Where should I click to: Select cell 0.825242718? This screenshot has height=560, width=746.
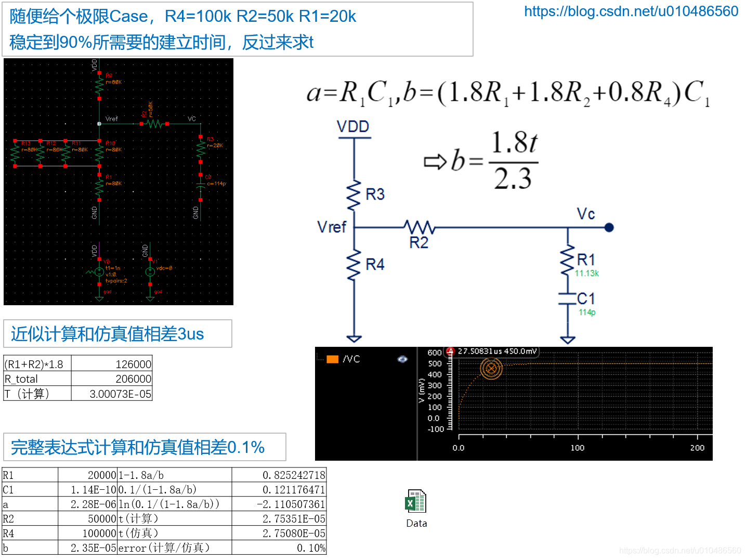(279, 475)
